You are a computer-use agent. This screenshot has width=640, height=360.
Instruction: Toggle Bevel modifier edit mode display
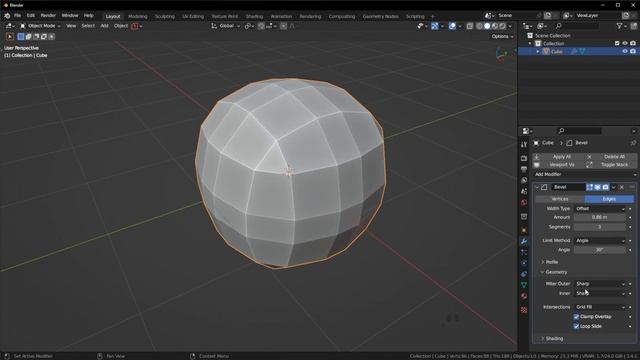click(590, 187)
